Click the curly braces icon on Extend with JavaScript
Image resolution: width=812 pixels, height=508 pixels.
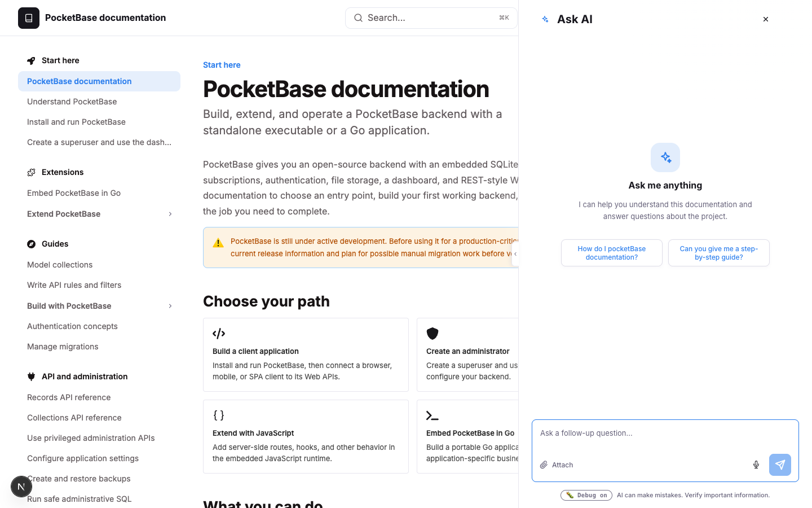[219, 415]
